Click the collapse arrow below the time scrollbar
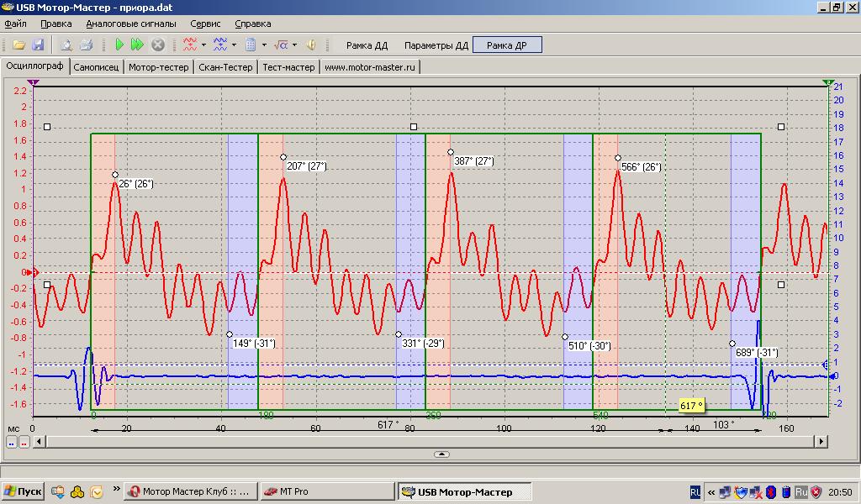This screenshot has height=504, width=861. [442, 454]
